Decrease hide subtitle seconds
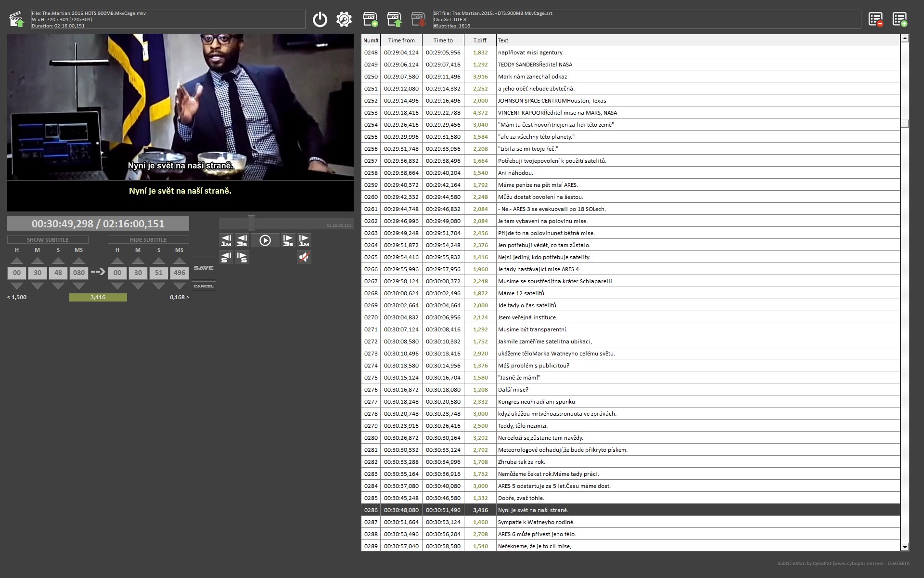Image resolution: width=924 pixels, height=578 pixels. click(x=159, y=286)
